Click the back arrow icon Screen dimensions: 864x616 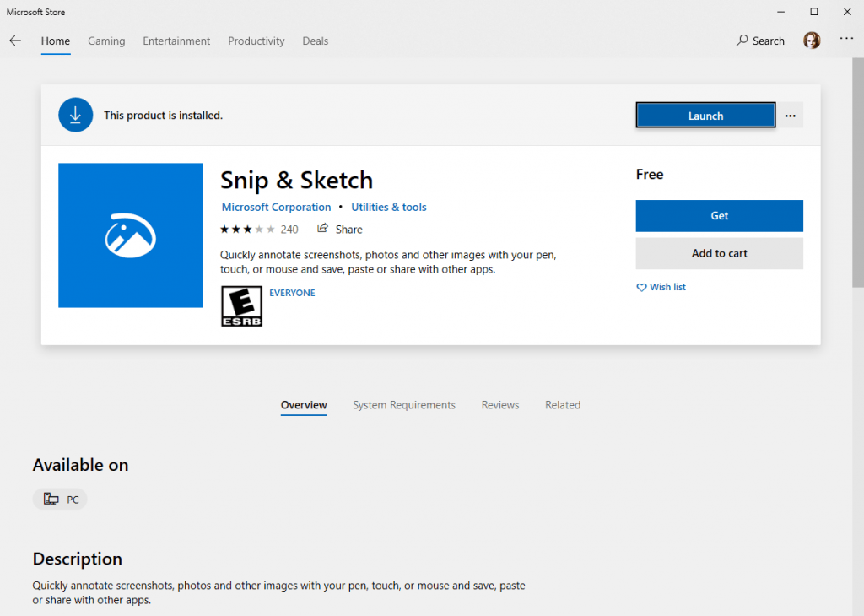[15, 41]
